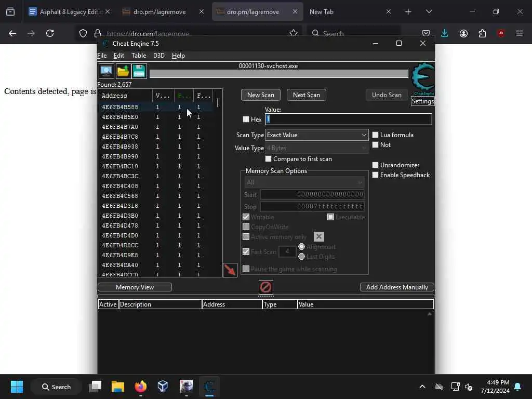Reload the page in the browser

tap(50, 33)
